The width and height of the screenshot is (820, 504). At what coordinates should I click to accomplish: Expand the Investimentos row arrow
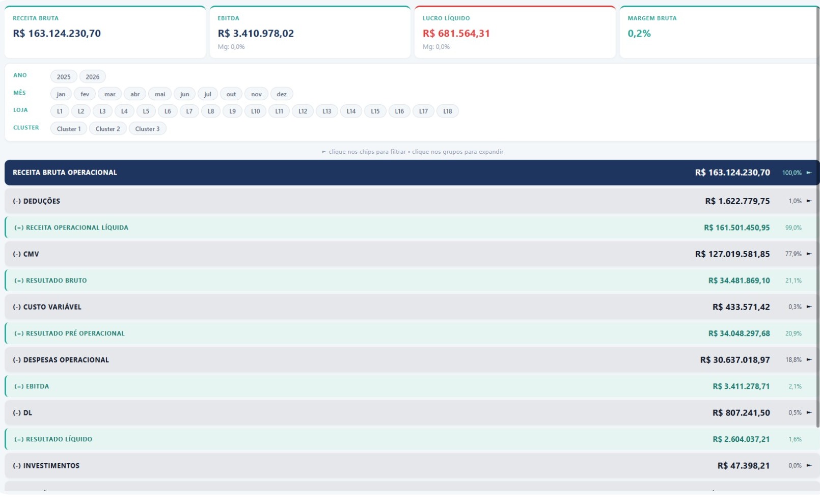(809, 466)
